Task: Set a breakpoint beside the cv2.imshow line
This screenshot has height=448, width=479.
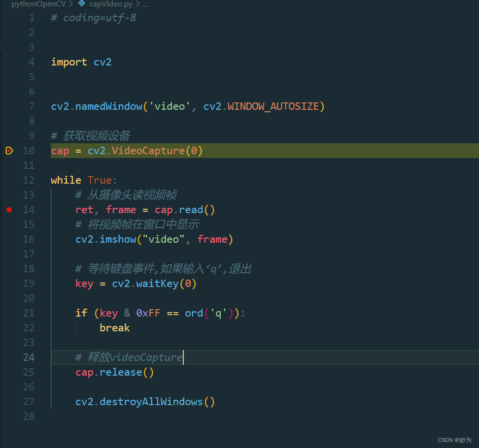Action: [9, 239]
